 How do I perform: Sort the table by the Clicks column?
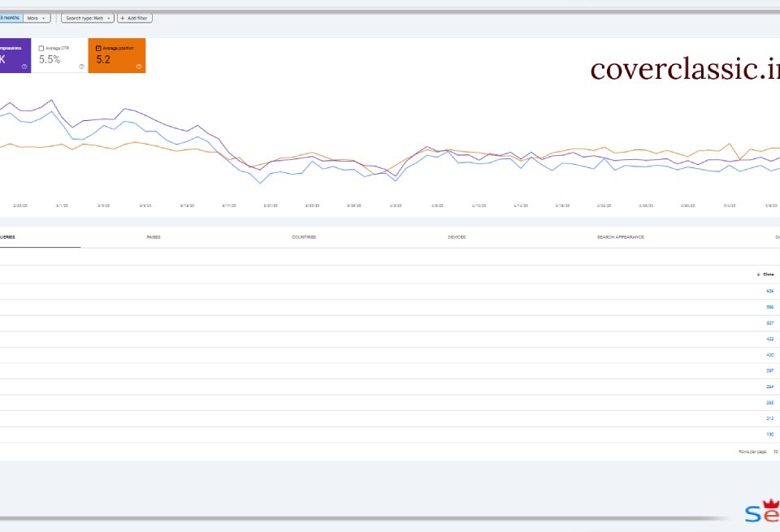click(765, 275)
